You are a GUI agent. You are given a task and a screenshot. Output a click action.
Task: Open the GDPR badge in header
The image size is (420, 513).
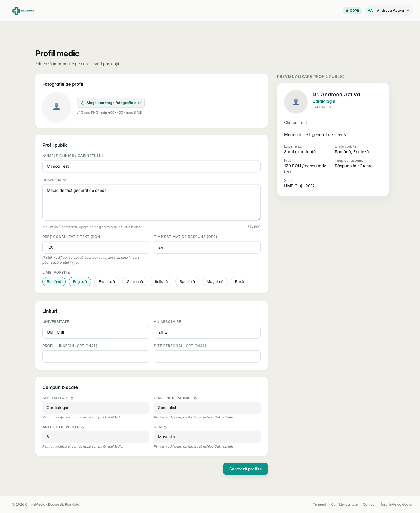click(x=352, y=11)
